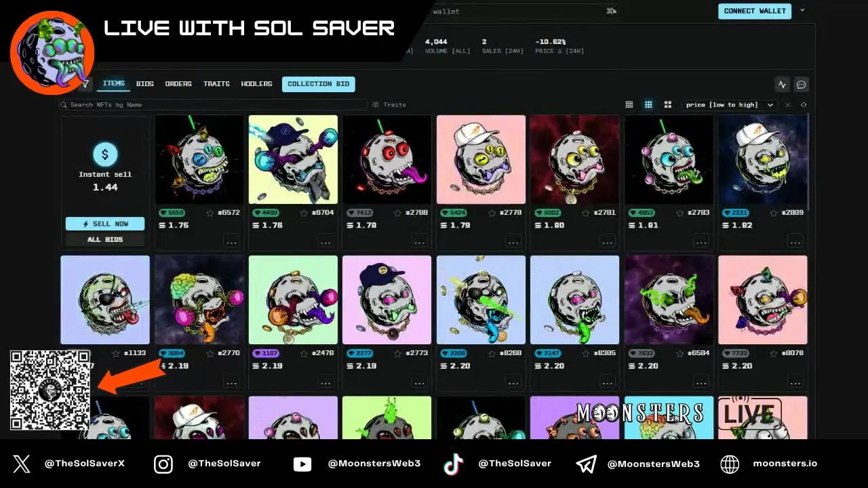Click the Sell Now button
The width and height of the screenshot is (868, 488).
coord(105,224)
